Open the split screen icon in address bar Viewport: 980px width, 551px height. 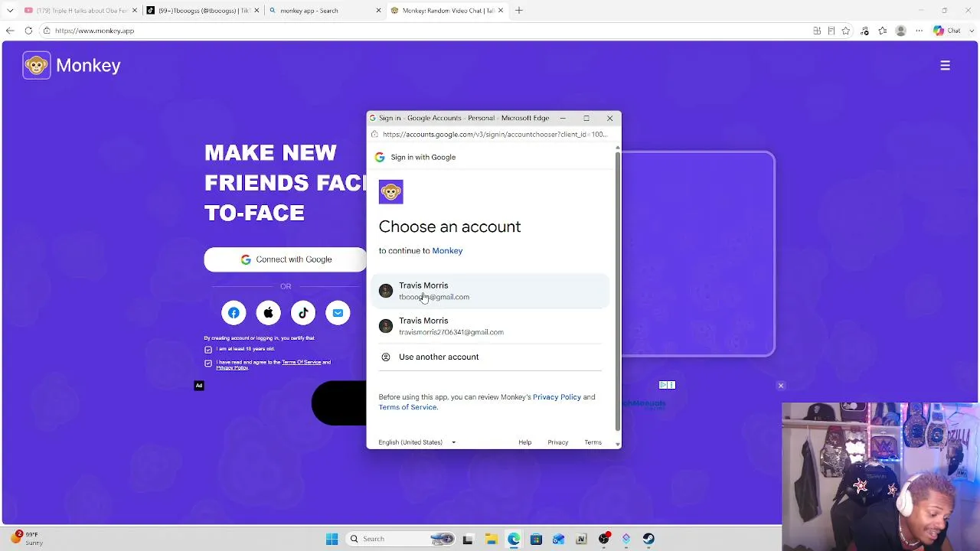817,31
